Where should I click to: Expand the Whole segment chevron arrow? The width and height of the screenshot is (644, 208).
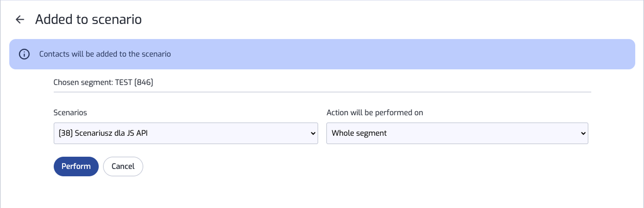pyautogui.click(x=583, y=133)
